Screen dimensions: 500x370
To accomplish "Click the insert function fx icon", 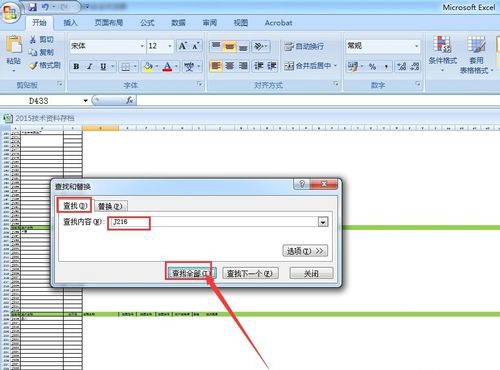I will (130, 100).
